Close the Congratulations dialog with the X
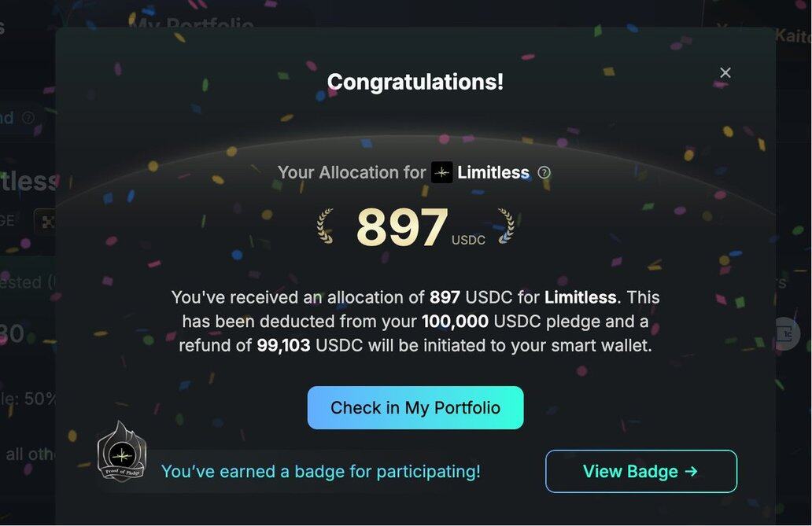This screenshot has height=526, width=812. pyautogui.click(x=725, y=73)
